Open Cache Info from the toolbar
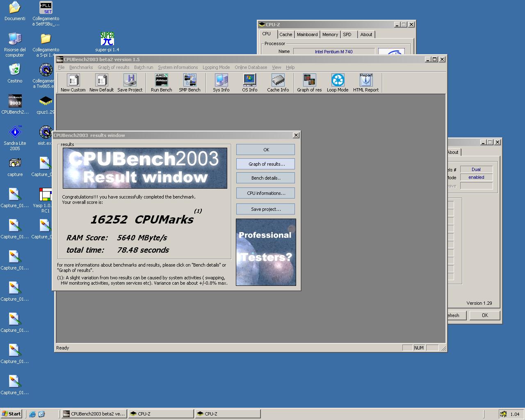 point(278,83)
